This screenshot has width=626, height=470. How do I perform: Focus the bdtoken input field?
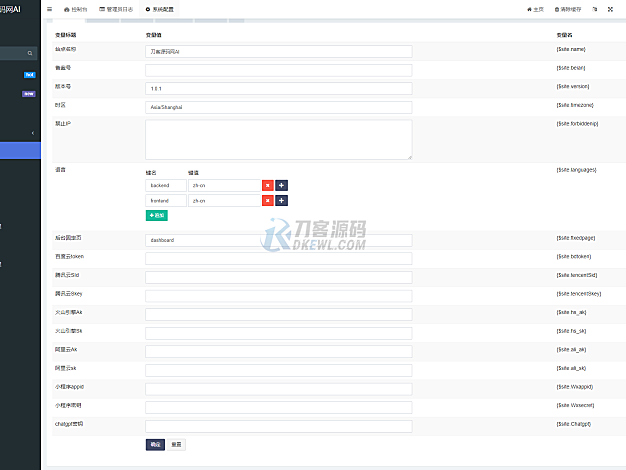[x=279, y=259]
